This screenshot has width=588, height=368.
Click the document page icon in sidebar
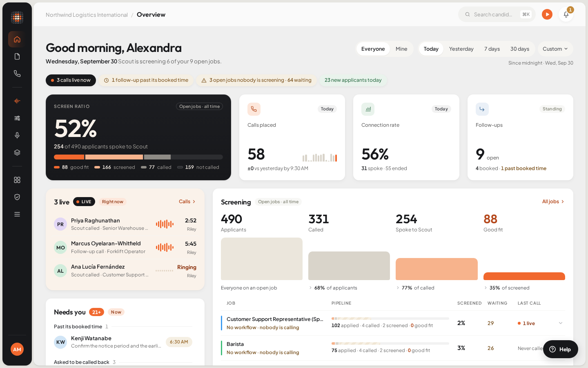[17, 56]
